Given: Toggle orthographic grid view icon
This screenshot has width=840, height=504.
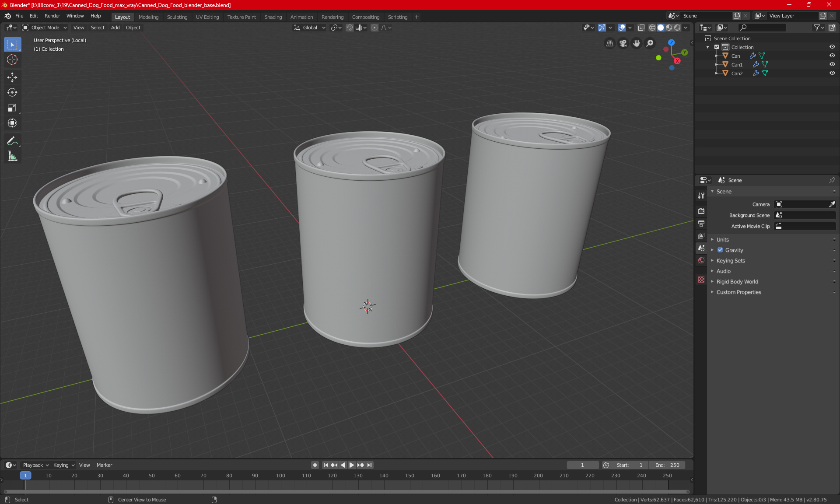Looking at the screenshot, I should coord(610,43).
